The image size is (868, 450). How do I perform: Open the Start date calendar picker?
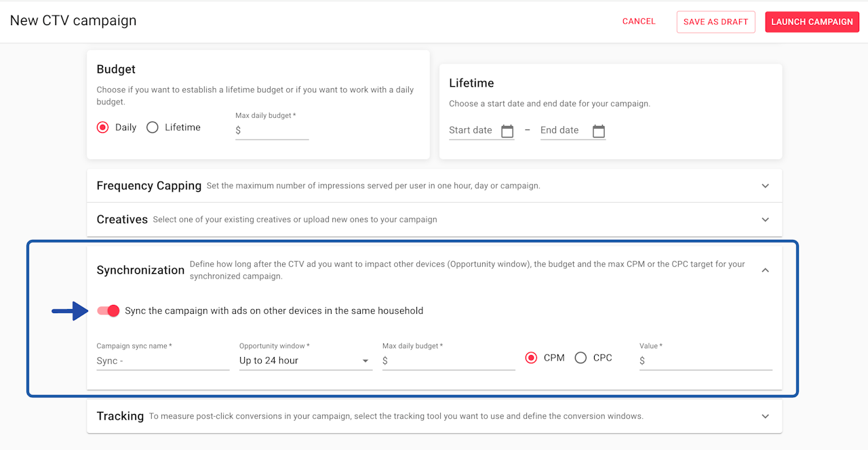[507, 131]
